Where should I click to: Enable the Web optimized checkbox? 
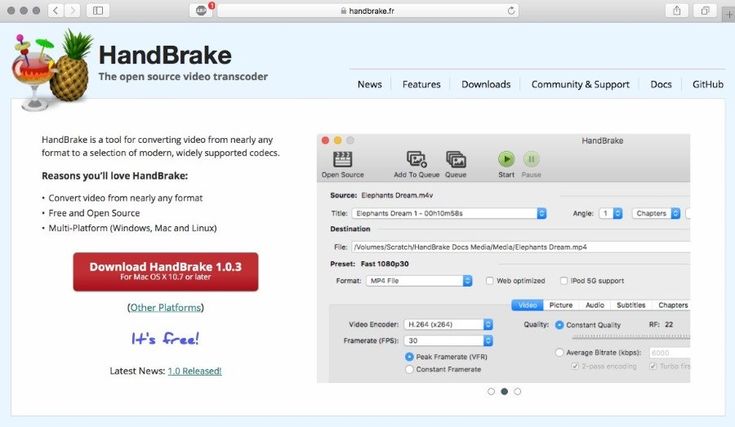[489, 281]
